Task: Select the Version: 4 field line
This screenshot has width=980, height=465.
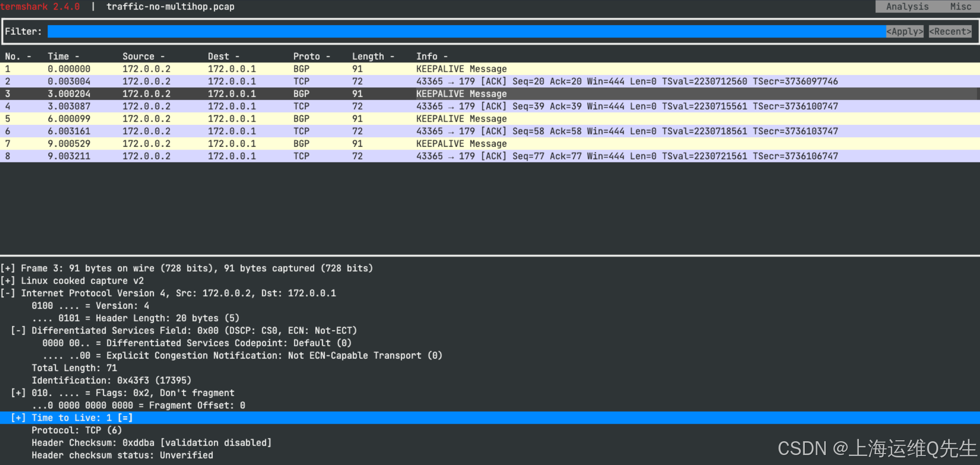Action: (90, 305)
